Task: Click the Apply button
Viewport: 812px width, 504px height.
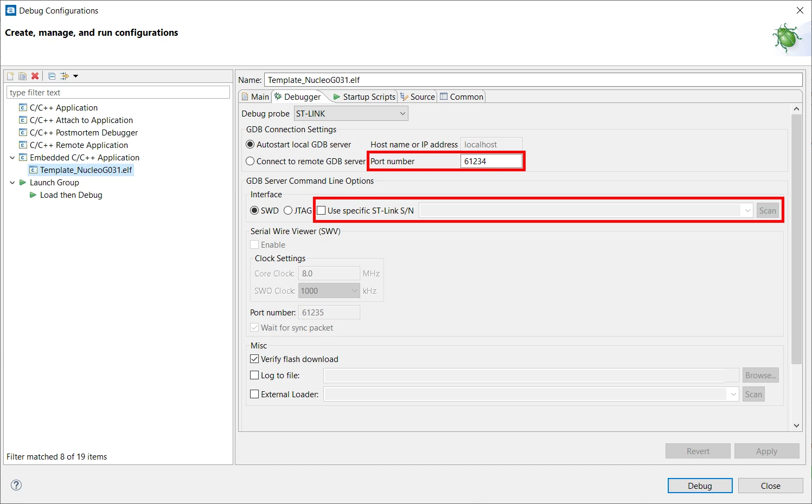Action: 766,451
